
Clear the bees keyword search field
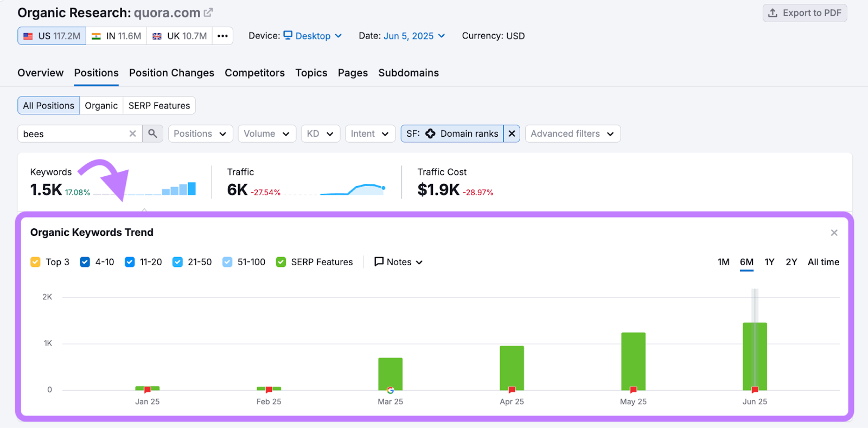click(x=132, y=133)
